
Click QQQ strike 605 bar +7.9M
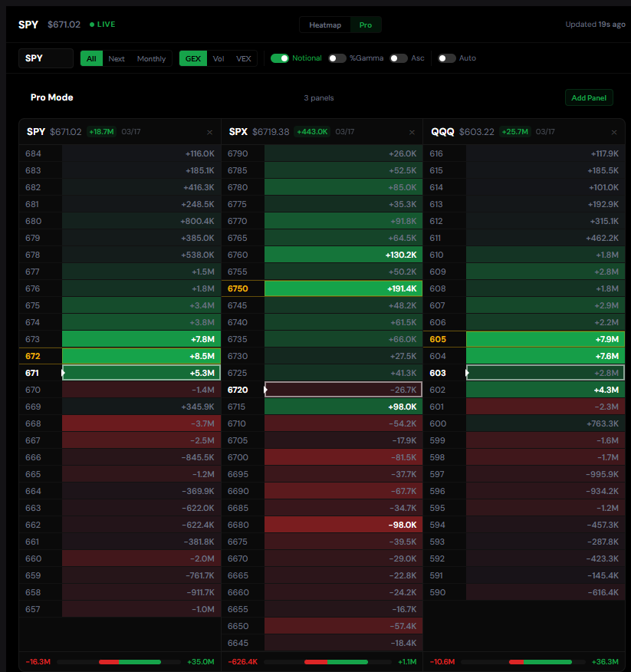coord(545,339)
